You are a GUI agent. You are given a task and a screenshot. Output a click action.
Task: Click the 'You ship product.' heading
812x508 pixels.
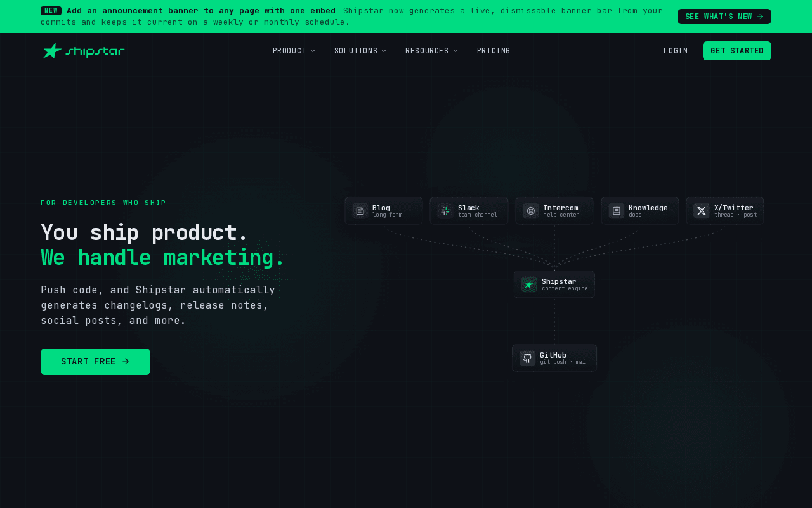tap(145, 233)
